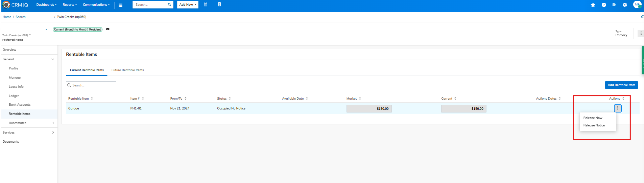Click the Add Rentable Item button
Image resolution: width=644 pixels, height=183 pixels.
[x=621, y=85]
